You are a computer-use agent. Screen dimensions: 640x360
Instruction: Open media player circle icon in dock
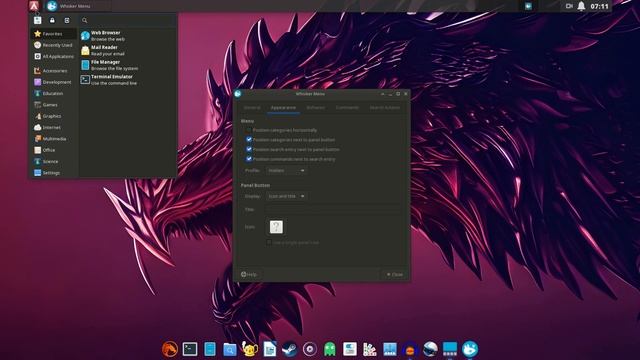click(310, 349)
